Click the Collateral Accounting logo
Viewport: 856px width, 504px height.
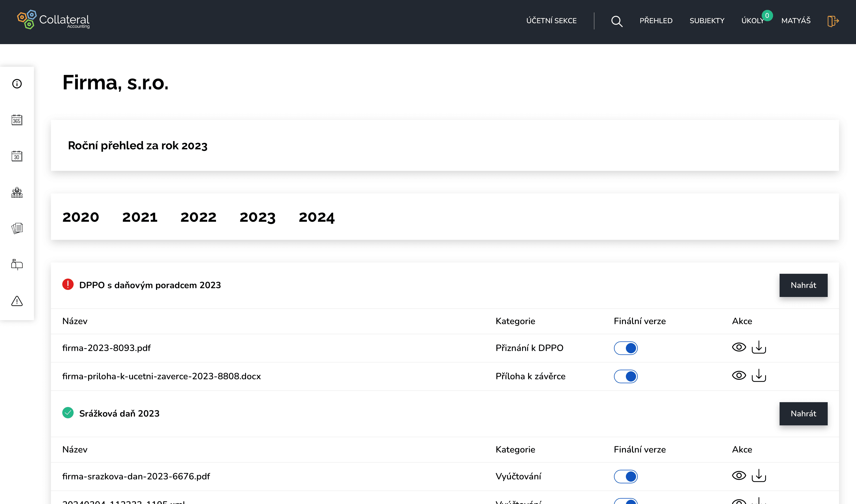click(x=54, y=20)
